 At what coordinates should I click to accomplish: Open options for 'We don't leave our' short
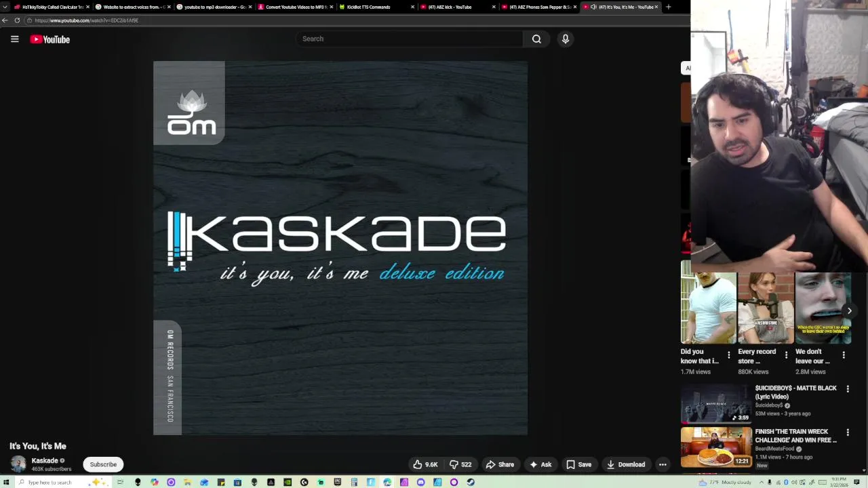(844, 354)
